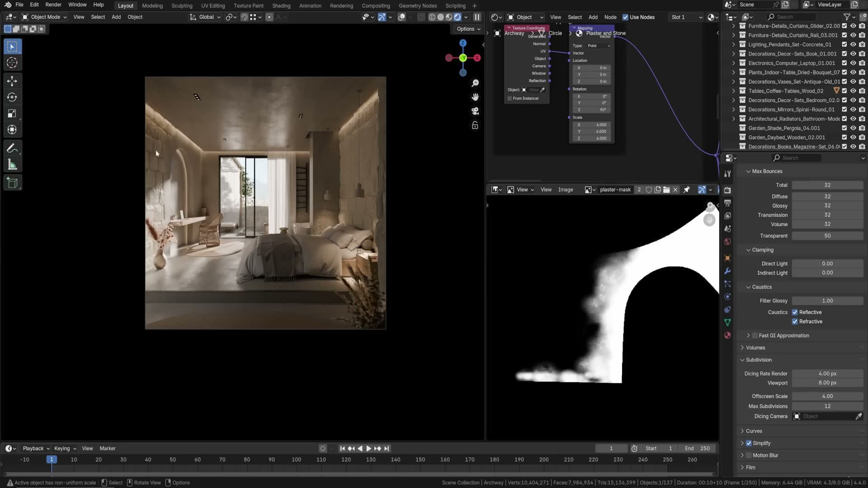Adjust the Filter Glossy value field
868x488 pixels.
827,301
